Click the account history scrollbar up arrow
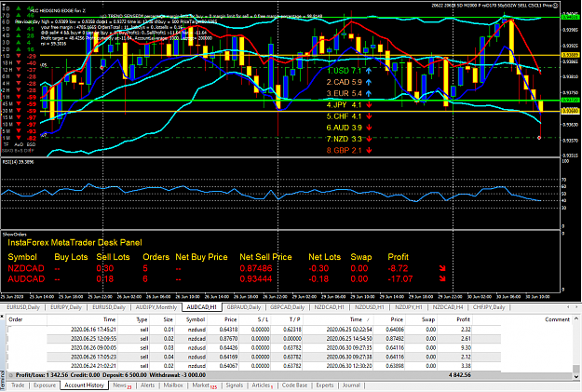582x392 pixels. (x=576, y=318)
